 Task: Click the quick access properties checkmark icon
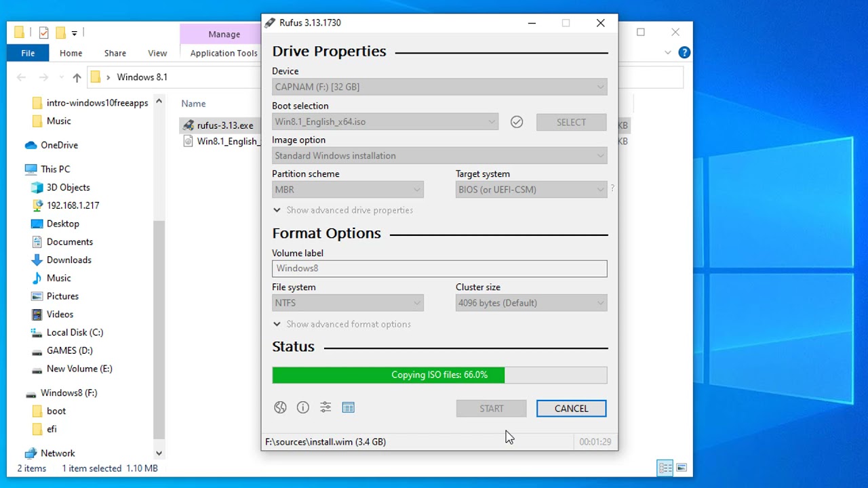pyautogui.click(x=43, y=33)
